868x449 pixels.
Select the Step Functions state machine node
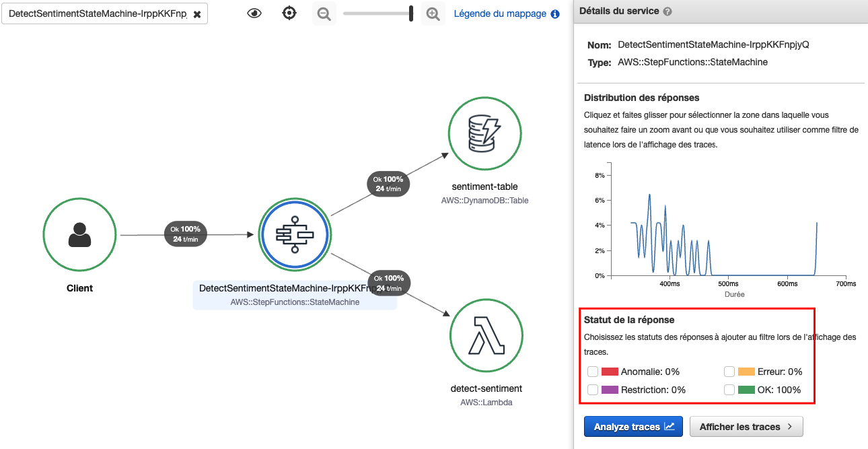(295, 234)
